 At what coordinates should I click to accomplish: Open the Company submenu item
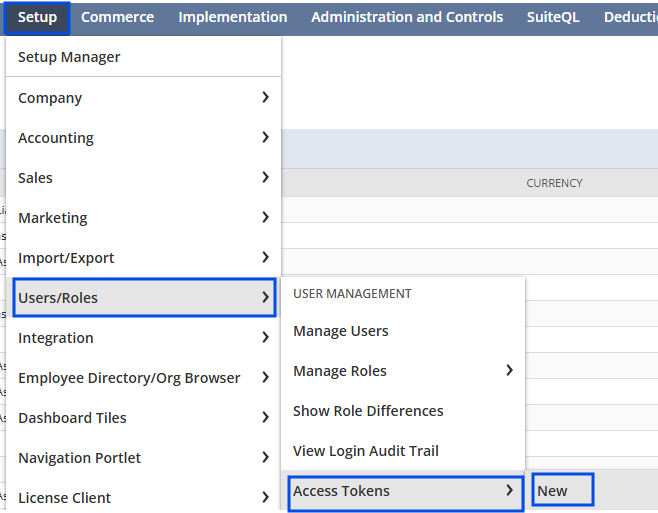(x=143, y=98)
